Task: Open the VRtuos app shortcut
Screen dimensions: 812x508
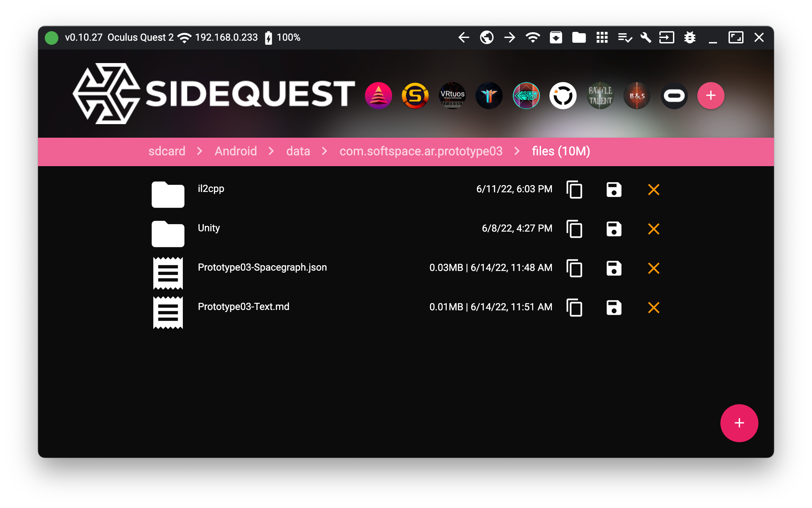Action: click(x=452, y=96)
